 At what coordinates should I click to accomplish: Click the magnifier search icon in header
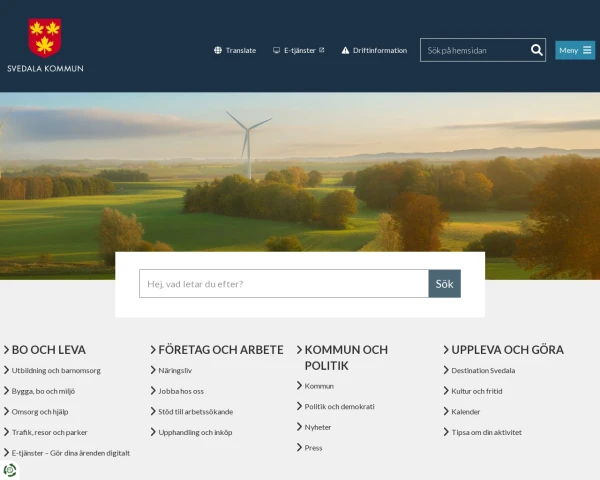click(536, 50)
